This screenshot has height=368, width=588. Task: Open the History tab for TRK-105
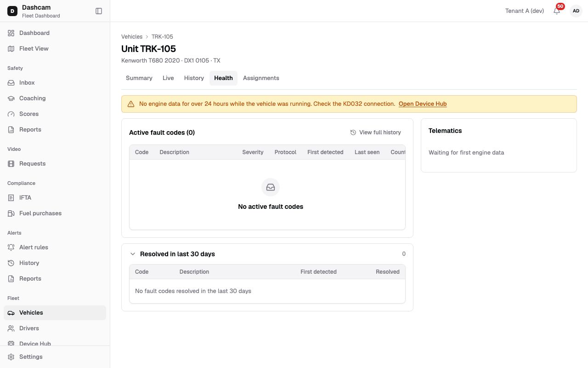point(194,78)
